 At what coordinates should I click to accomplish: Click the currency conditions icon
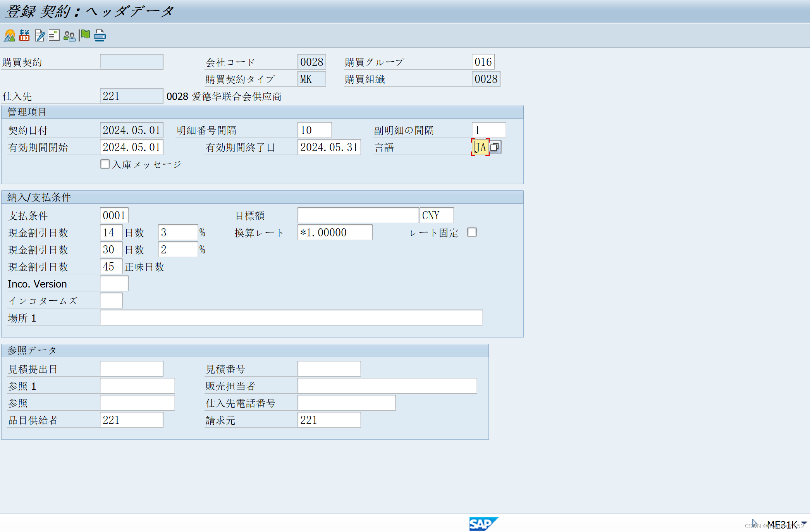[24, 36]
